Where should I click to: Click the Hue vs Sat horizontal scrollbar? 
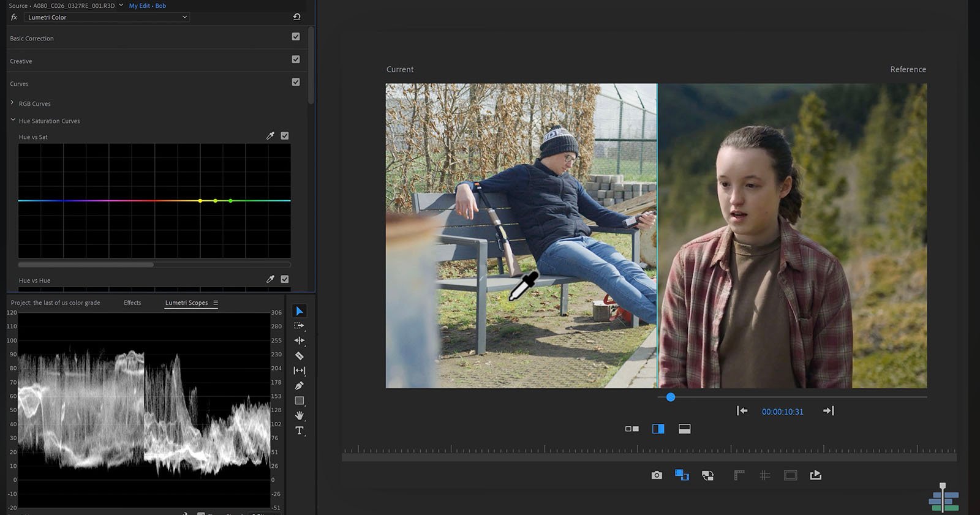coord(86,265)
